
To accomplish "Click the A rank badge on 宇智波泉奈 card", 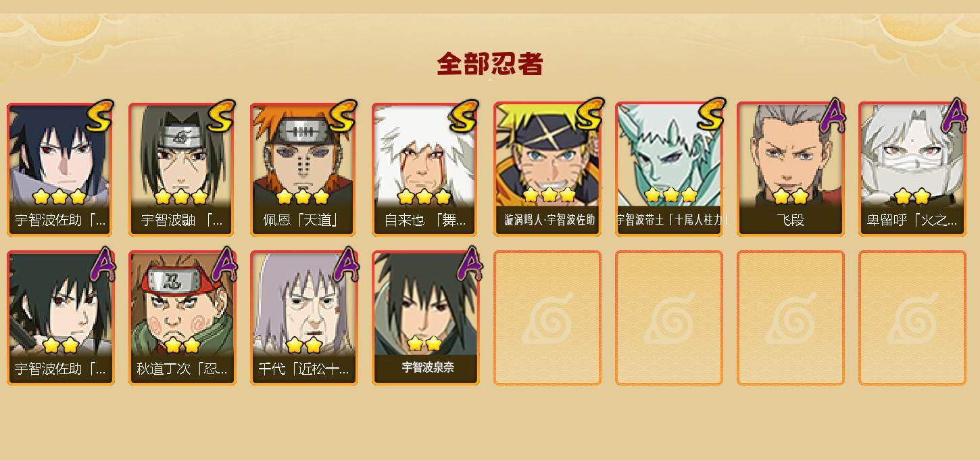I will (x=468, y=265).
